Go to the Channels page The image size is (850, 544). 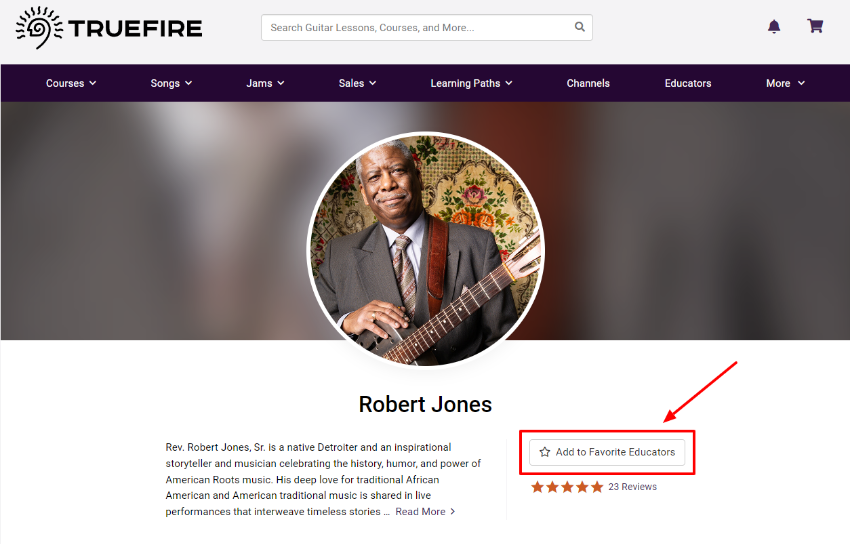[588, 83]
